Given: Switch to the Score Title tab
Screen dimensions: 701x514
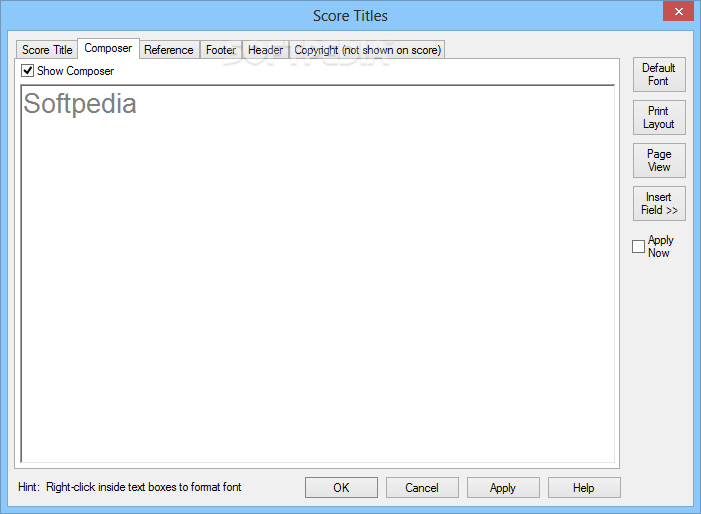Looking at the screenshot, I should [x=47, y=50].
